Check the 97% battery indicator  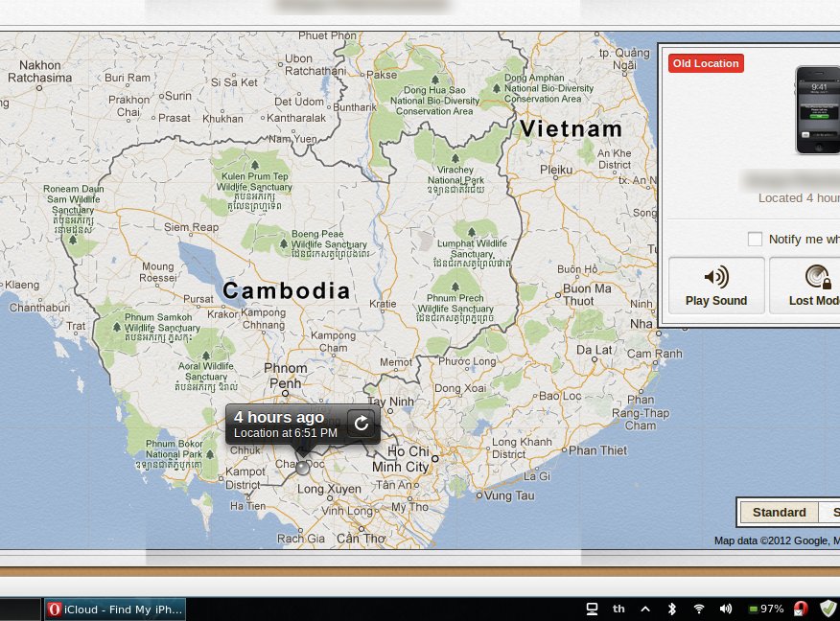[766, 609]
